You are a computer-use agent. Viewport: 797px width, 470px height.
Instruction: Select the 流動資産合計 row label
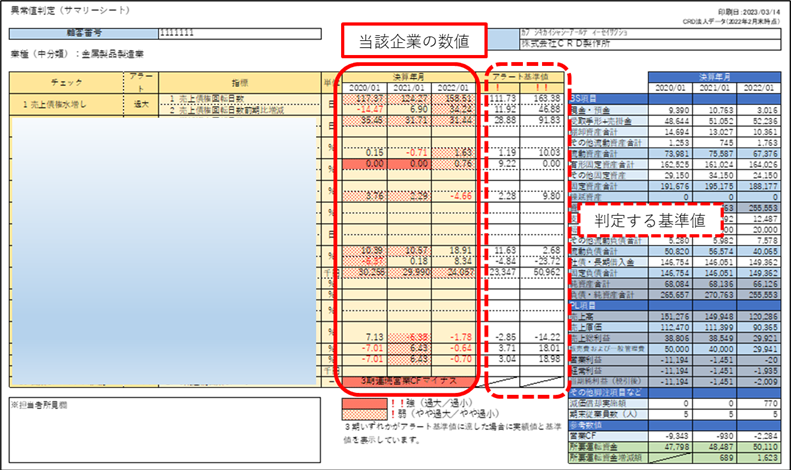point(605,154)
